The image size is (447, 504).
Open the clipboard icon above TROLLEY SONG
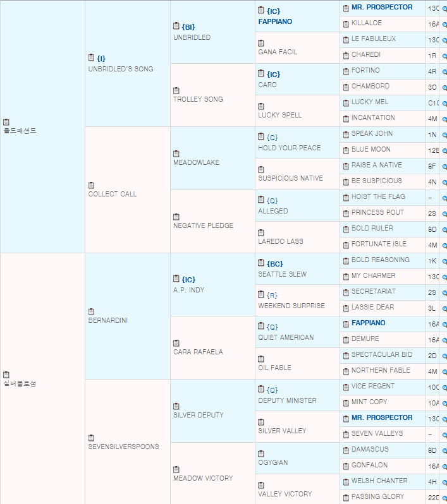[x=176, y=90]
